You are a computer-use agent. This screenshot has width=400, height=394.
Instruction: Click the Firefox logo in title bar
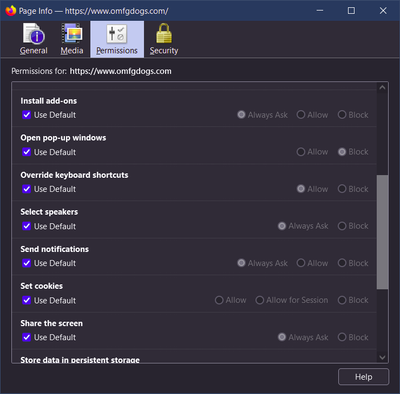click(11, 11)
